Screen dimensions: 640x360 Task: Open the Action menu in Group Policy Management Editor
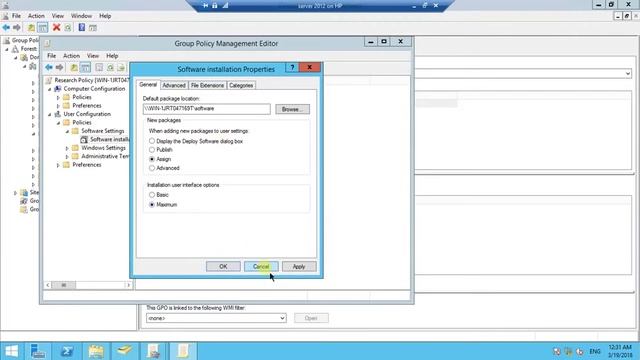pos(71,56)
